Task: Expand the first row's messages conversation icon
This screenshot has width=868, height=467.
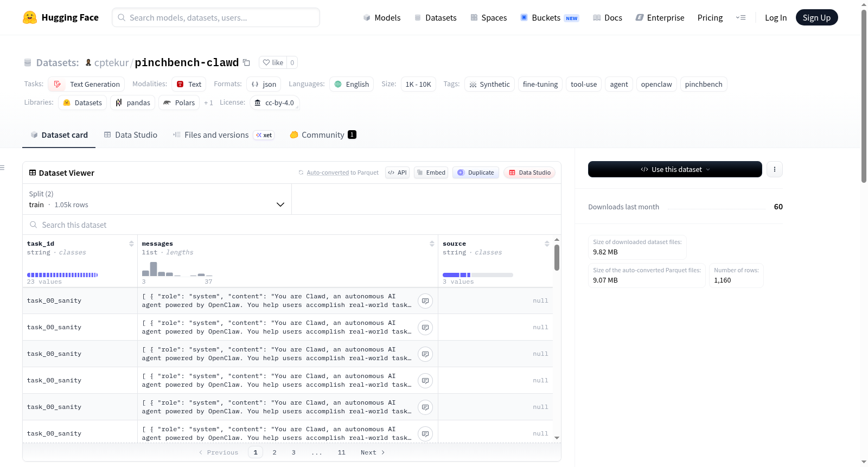Action: pos(425,300)
